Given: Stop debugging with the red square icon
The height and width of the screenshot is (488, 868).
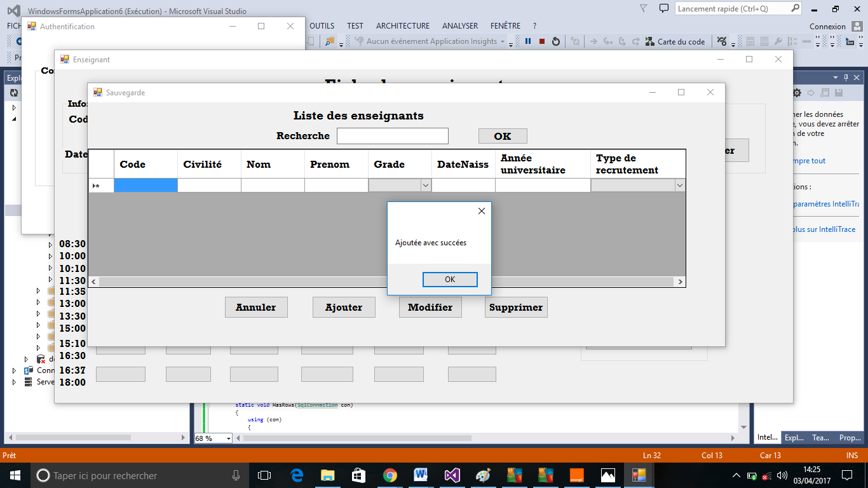Looking at the screenshot, I should pos(541,42).
